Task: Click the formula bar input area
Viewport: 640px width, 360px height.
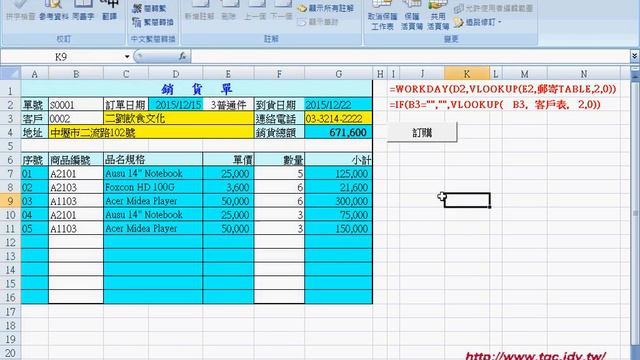Action: (410, 57)
